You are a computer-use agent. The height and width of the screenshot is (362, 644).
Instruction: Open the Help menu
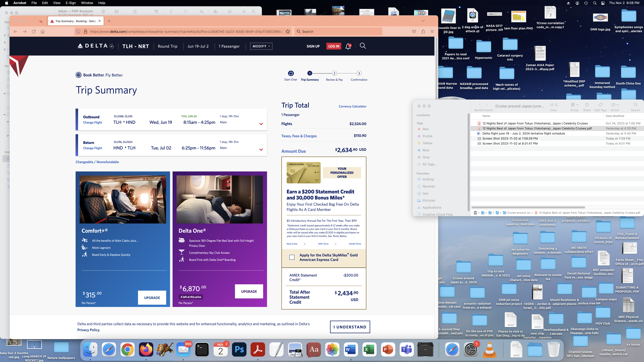click(x=102, y=3)
